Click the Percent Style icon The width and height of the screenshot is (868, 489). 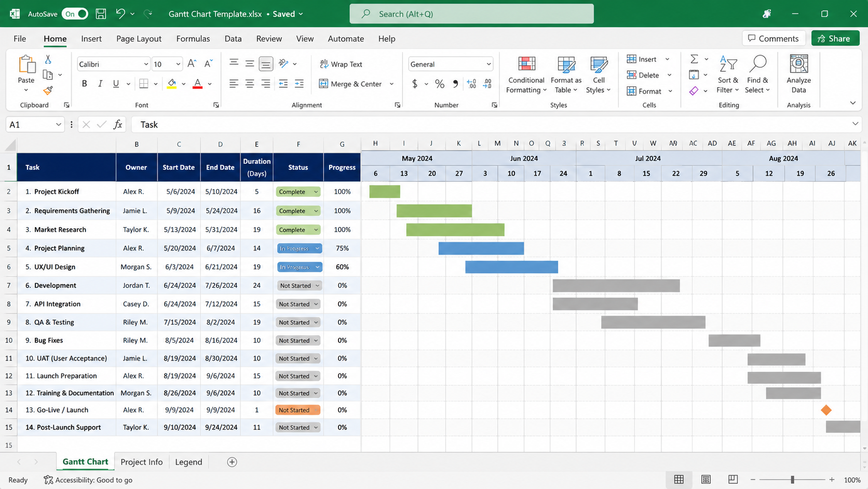(440, 84)
